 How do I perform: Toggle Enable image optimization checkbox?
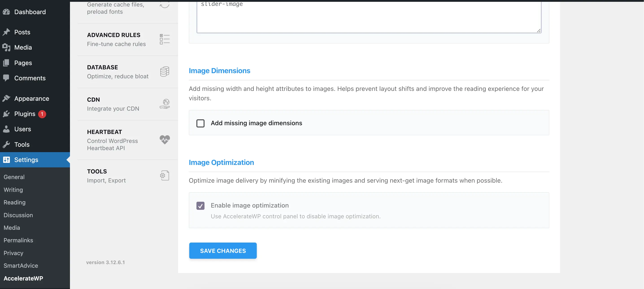coord(200,206)
